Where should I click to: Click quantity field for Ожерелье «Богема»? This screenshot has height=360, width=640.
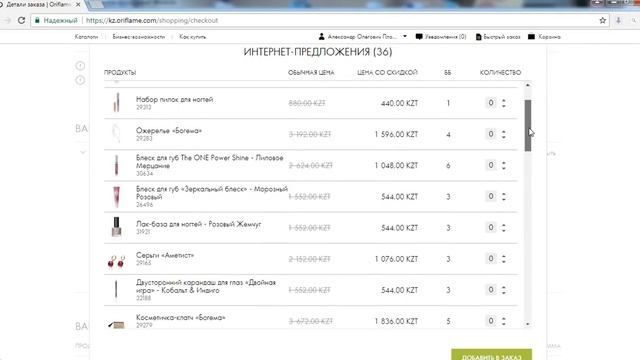tap(491, 134)
